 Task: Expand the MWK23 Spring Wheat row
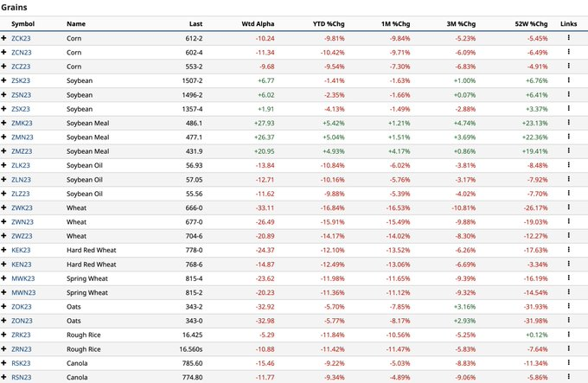[4, 278]
